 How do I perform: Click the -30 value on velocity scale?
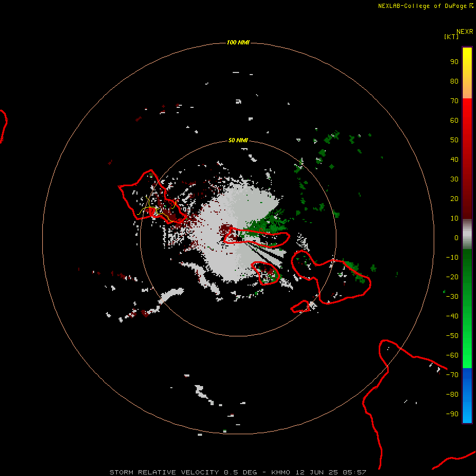452,297
